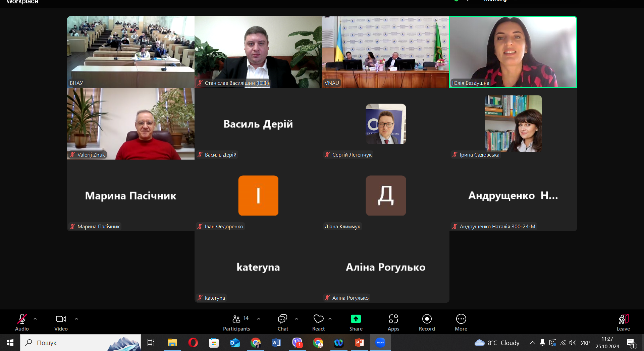
Task: Open the More options menu
Action: click(x=461, y=323)
